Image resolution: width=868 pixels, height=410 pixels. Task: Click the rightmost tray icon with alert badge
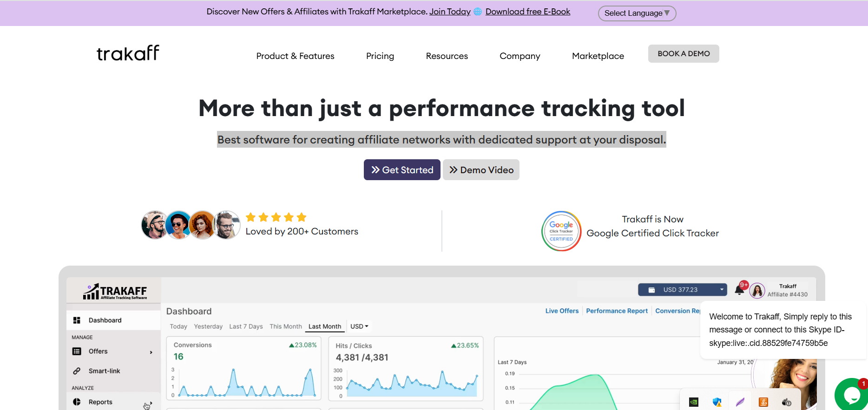pos(787,402)
